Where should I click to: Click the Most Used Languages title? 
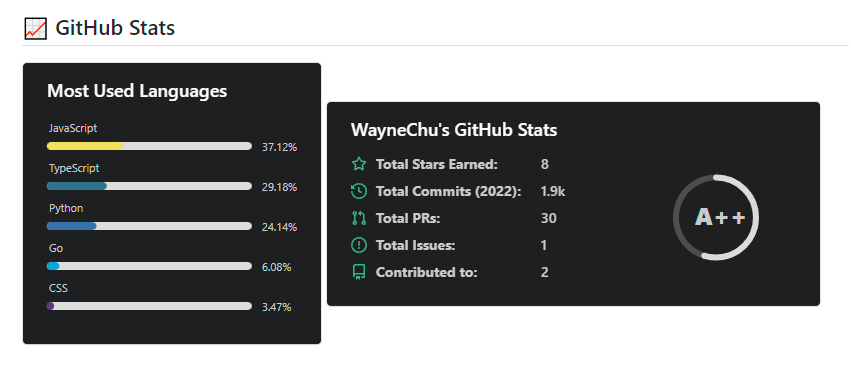pos(137,91)
